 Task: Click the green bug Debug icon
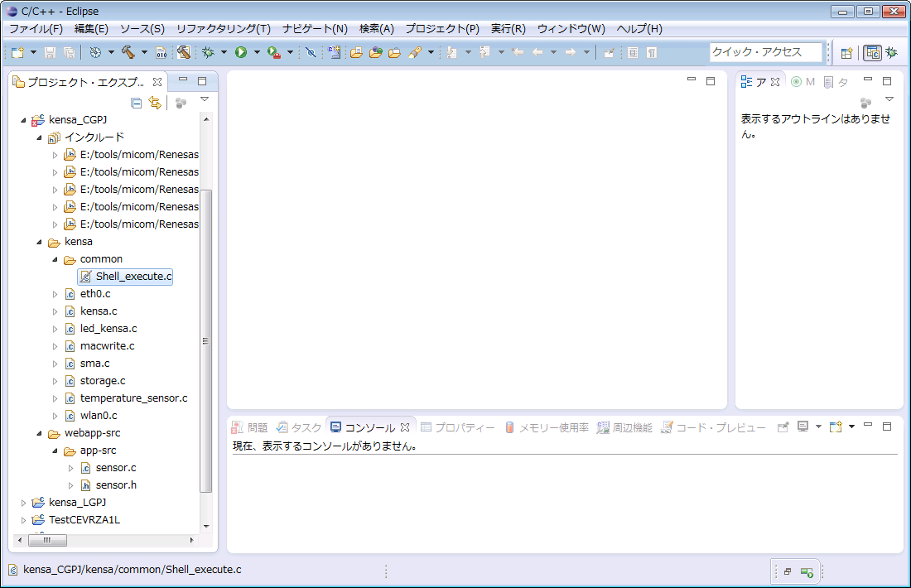[x=207, y=52]
